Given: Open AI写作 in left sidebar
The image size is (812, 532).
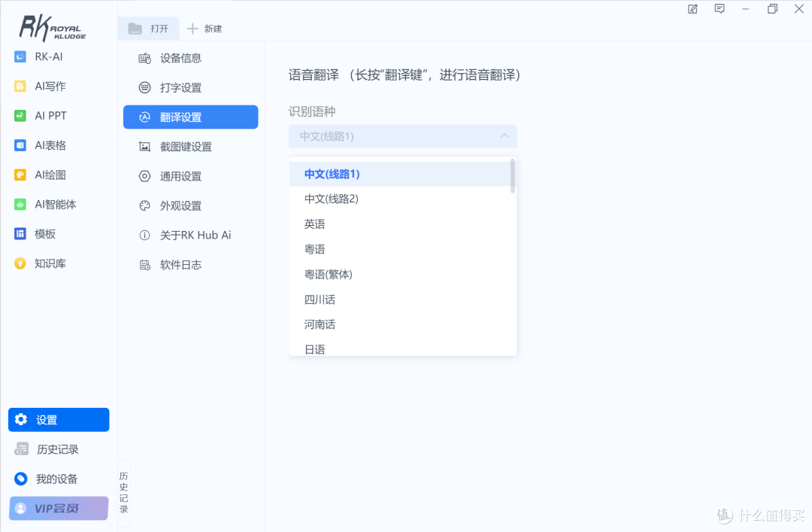Looking at the screenshot, I should [x=59, y=86].
